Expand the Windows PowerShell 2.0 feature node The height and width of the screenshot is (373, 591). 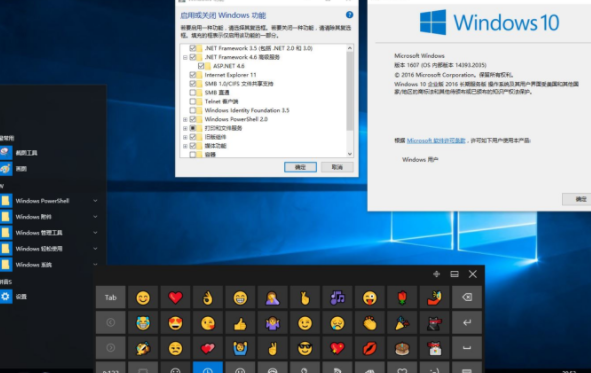tap(185, 119)
